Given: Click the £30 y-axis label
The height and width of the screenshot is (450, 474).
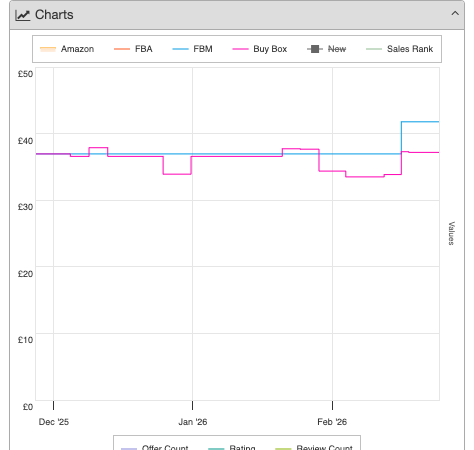Looking at the screenshot, I should 25,207.
